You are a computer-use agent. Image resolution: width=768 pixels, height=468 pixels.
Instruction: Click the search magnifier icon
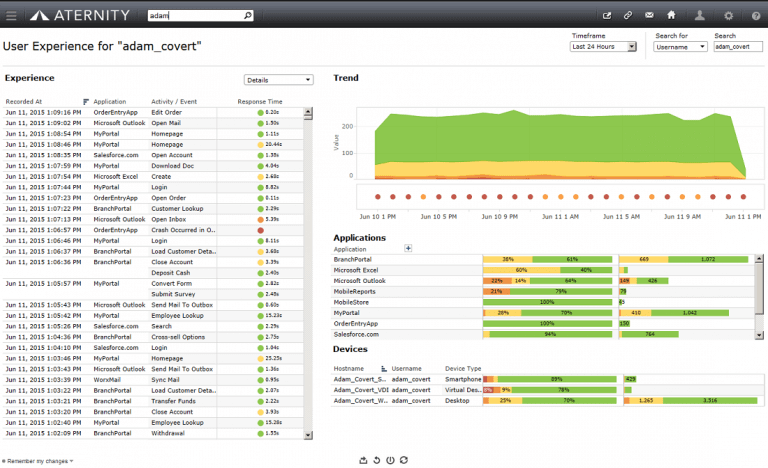coord(248,16)
